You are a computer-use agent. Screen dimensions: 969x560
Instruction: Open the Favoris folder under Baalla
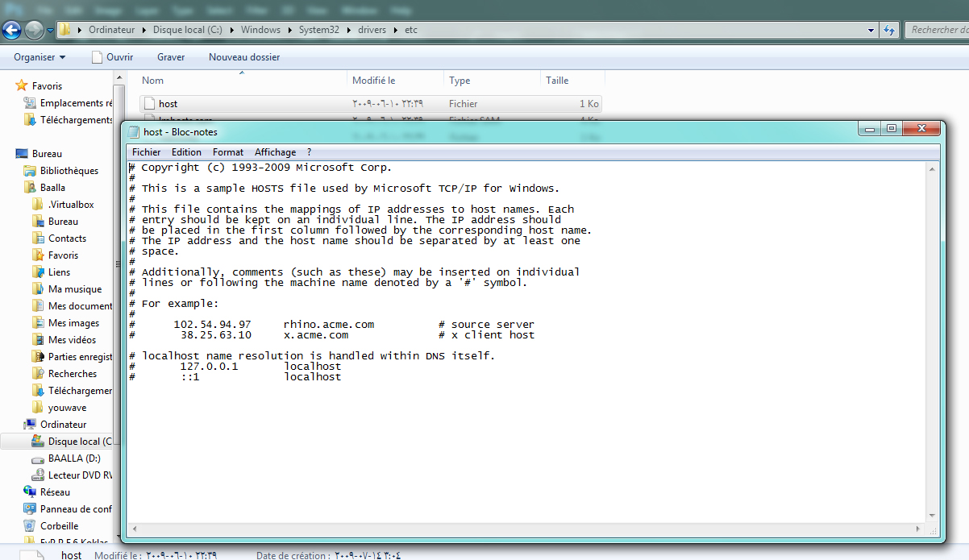(56, 255)
